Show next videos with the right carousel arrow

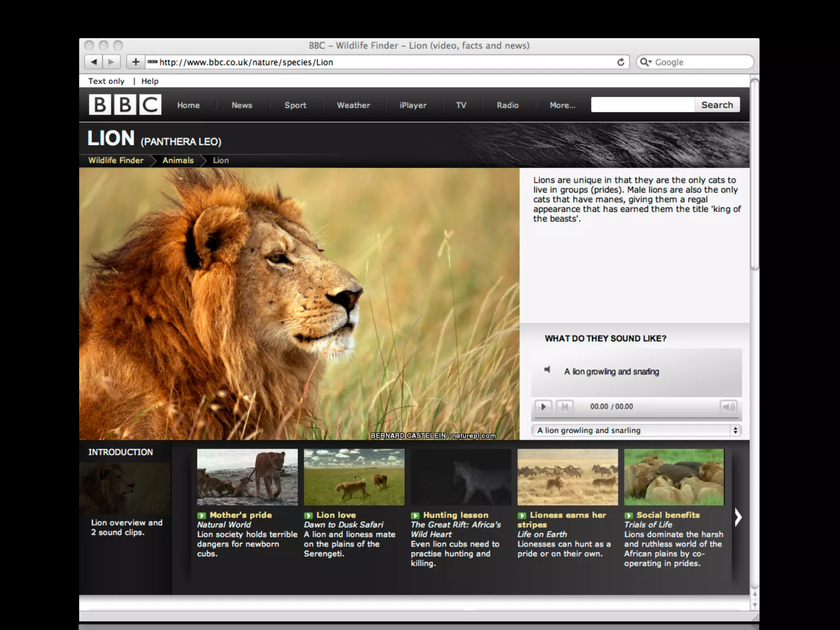[738, 517]
